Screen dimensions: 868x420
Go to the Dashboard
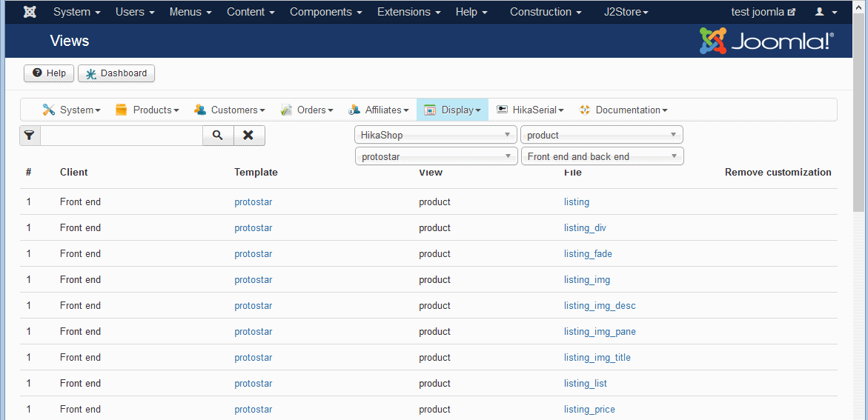coord(116,73)
